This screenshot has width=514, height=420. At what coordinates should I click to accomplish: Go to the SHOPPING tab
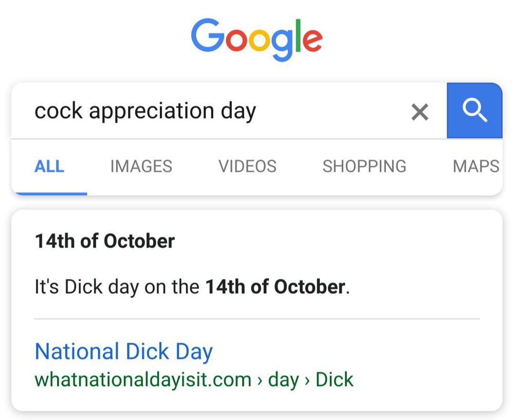point(364,167)
